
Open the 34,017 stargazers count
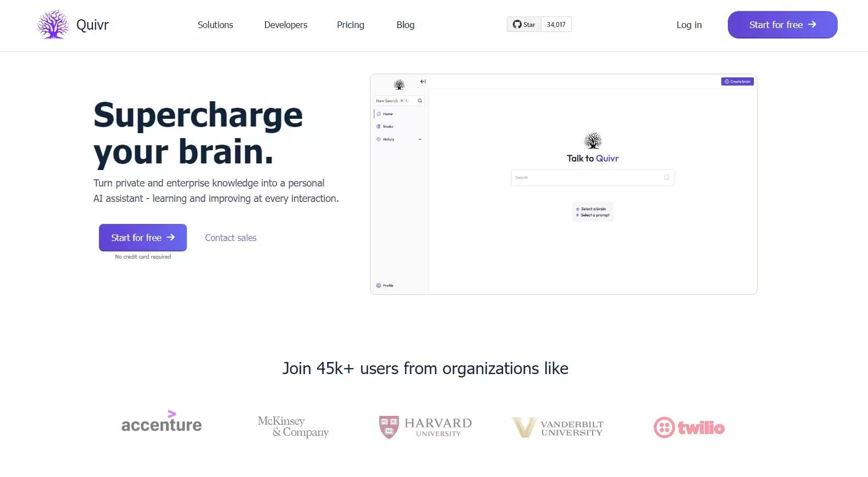point(556,24)
